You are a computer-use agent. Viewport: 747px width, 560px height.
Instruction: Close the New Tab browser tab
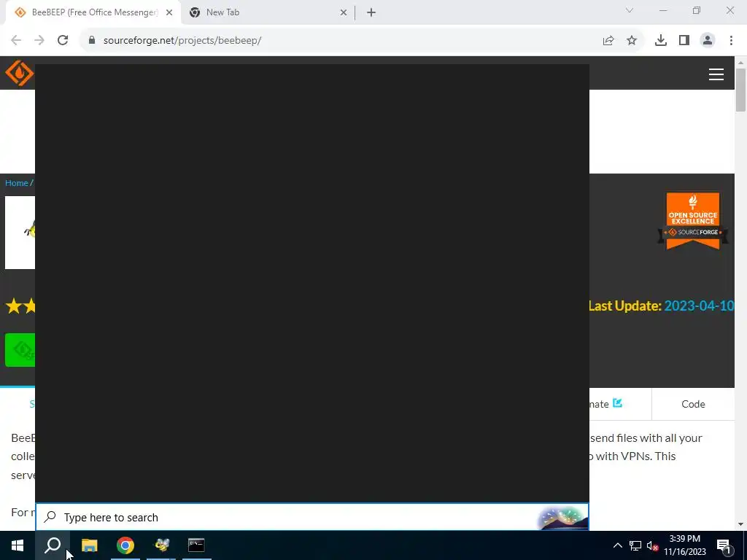[344, 12]
